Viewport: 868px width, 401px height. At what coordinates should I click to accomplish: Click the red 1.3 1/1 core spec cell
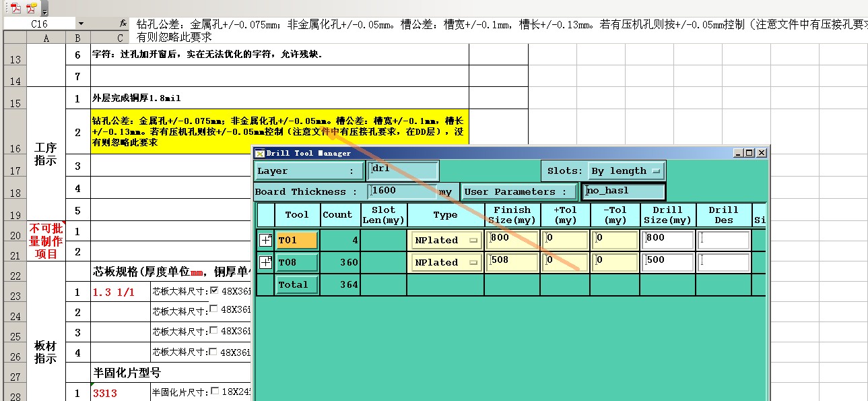tap(121, 292)
